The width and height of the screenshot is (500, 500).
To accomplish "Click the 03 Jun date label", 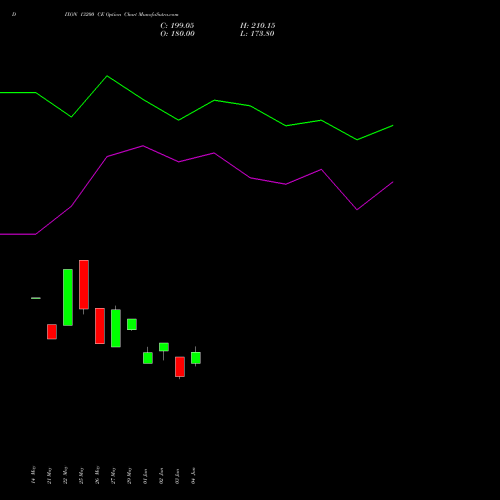I will 177,476.
